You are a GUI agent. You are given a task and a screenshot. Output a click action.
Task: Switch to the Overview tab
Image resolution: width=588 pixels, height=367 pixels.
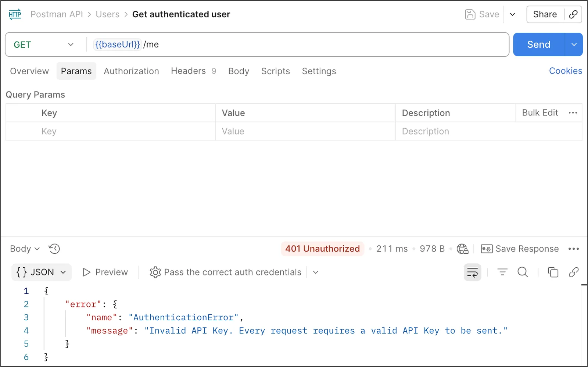[29, 71]
